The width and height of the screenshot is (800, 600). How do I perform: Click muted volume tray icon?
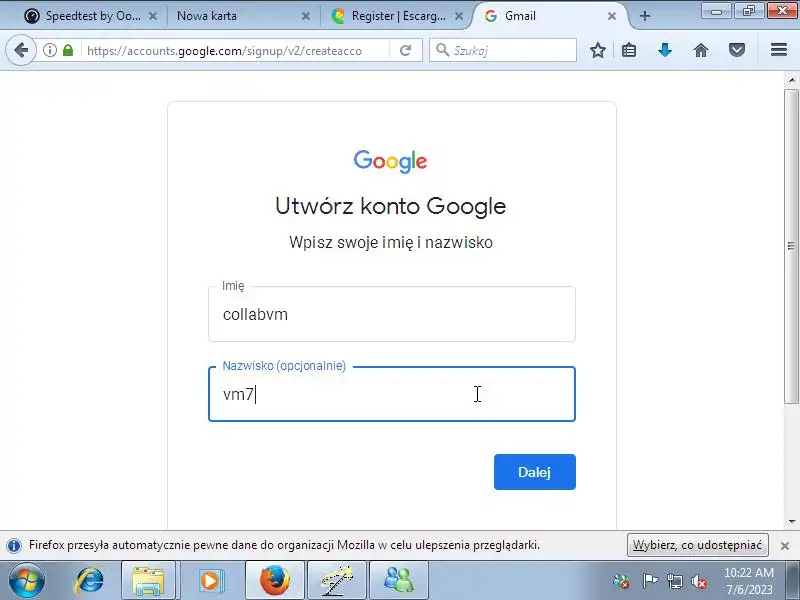pyautogui.click(x=698, y=581)
